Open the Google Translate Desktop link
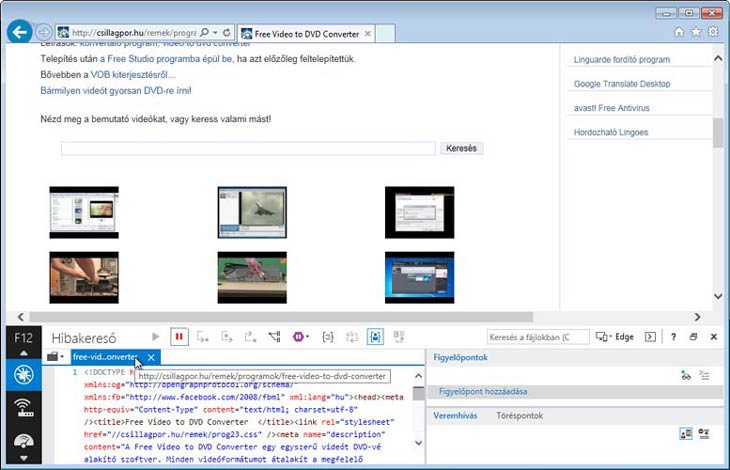 coord(622,84)
